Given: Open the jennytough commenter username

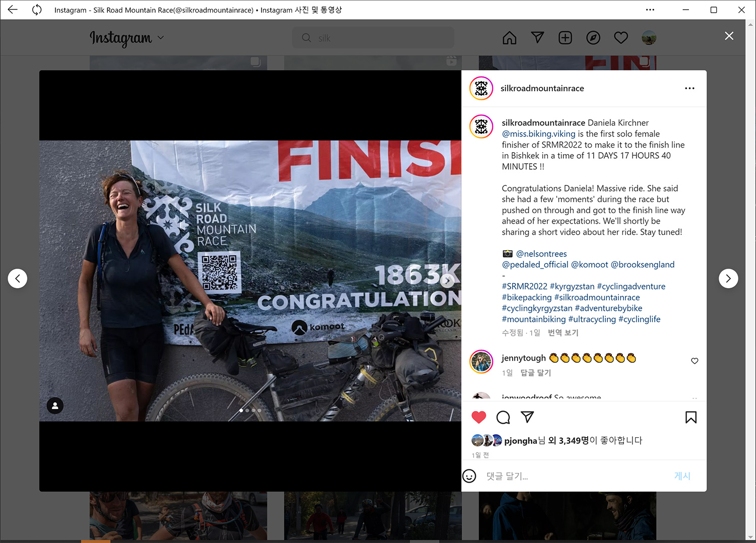Looking at the screenshot, I should pos(524,358).
